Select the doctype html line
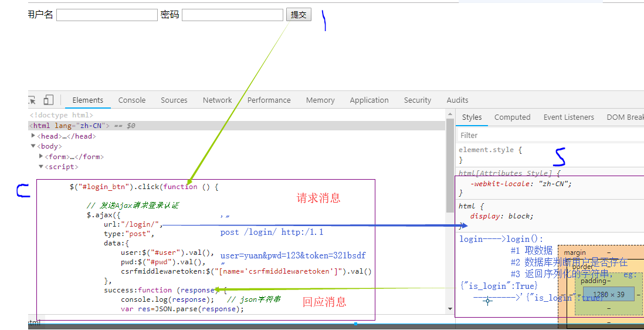This screenshot has height=330, width=644. (62, 116)
